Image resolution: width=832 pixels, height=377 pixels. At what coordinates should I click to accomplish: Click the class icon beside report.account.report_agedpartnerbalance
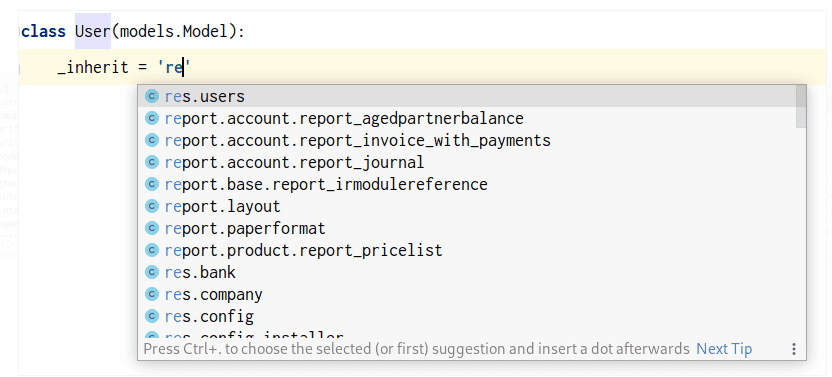click(x=152, y=118)
